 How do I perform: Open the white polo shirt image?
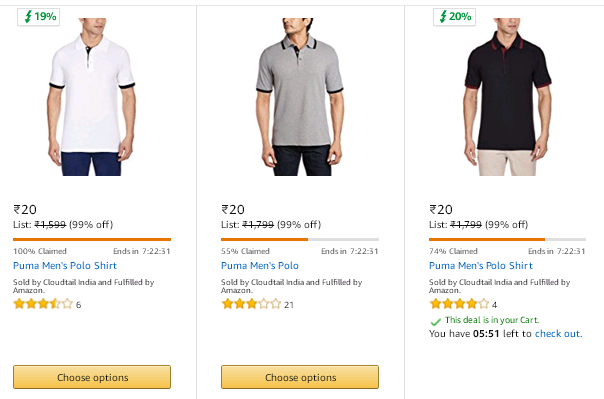[92, 97]
